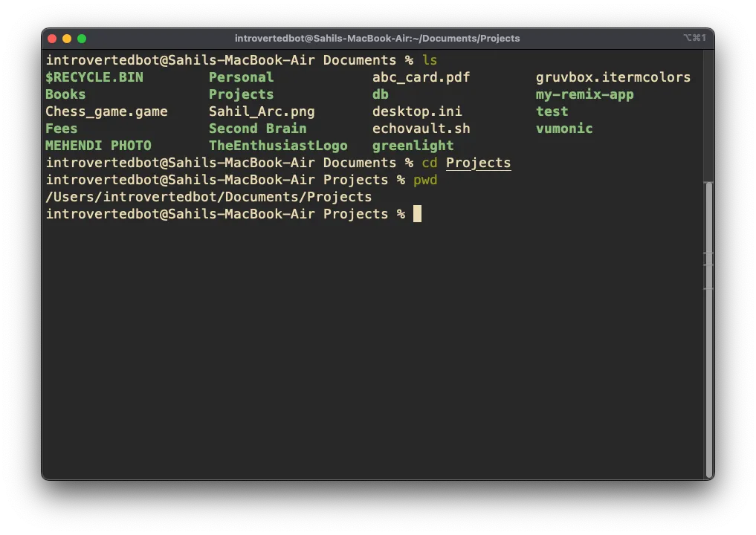Viewport: 756px width, 535px height.
Task: Select the abc_card.pdf filename in listing
Action: pyautogui.click(x=421, y=77)
